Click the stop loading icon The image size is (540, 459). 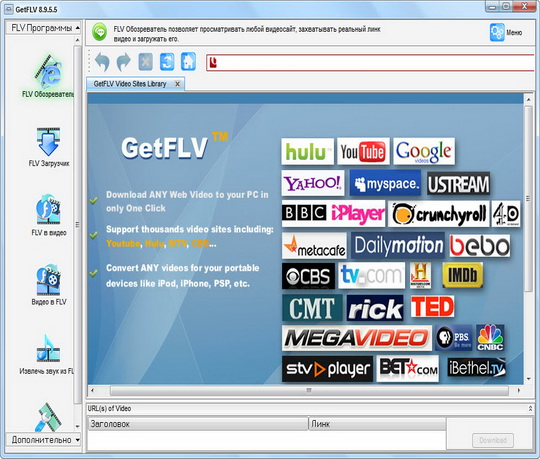click(145, 62)
